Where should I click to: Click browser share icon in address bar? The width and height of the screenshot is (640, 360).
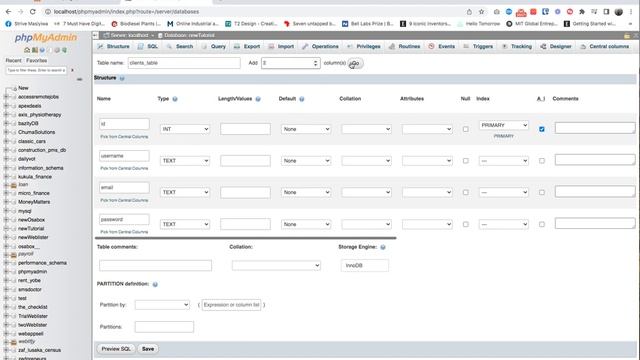coord(469,12)
